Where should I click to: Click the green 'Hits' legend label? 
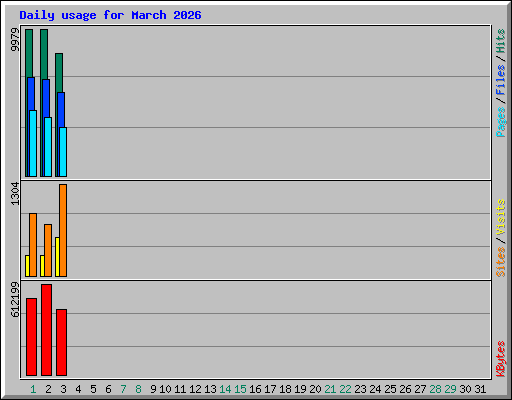point(501,41)
